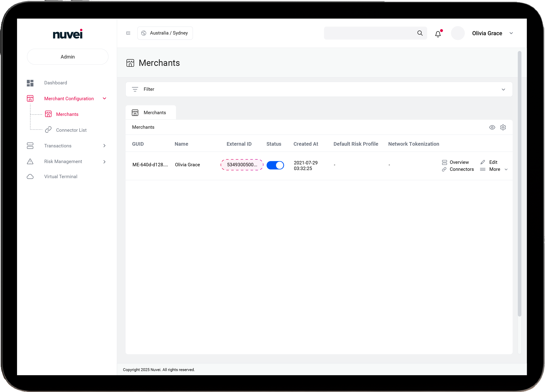Switch to the Merchants tab
The image size is (545, 392).
[151, 112]
